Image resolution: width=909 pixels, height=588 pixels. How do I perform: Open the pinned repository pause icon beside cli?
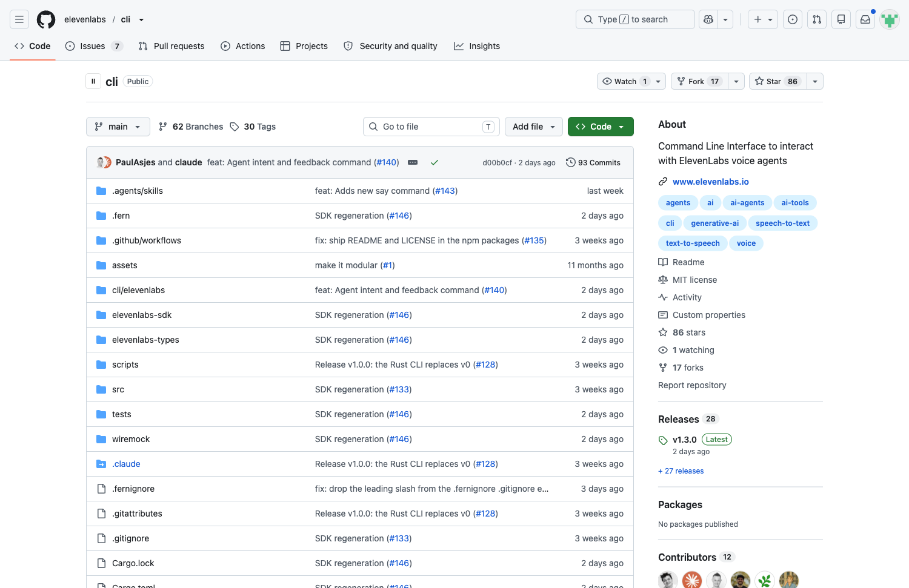(93, 81)
